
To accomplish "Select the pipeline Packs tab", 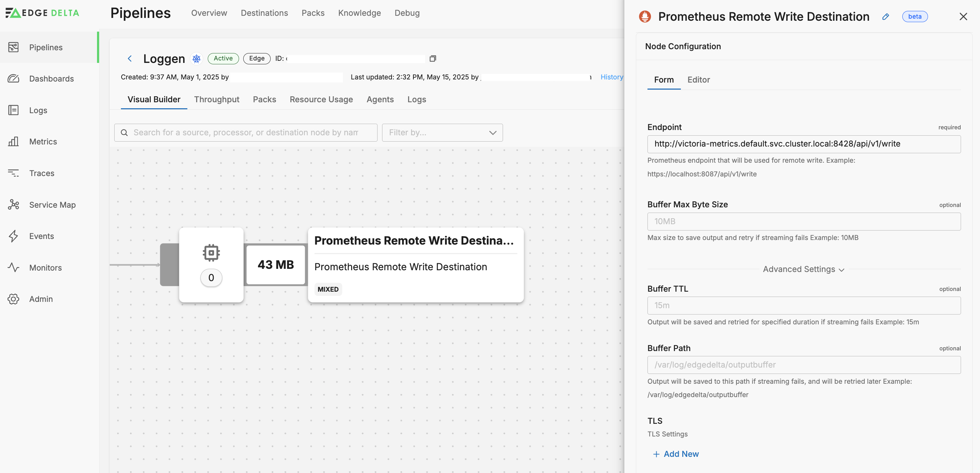I will click(x=264, y=99).
